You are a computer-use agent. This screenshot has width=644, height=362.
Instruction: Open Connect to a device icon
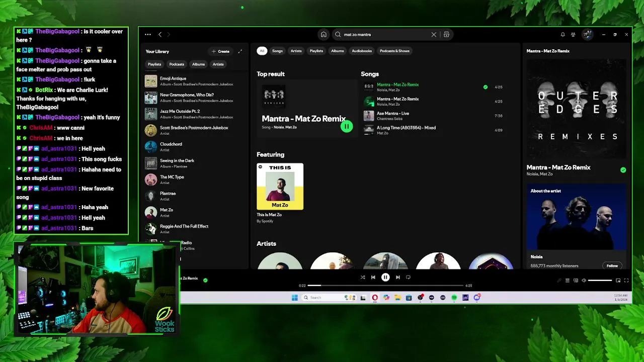pyautogui.click(x=576, y=281)
